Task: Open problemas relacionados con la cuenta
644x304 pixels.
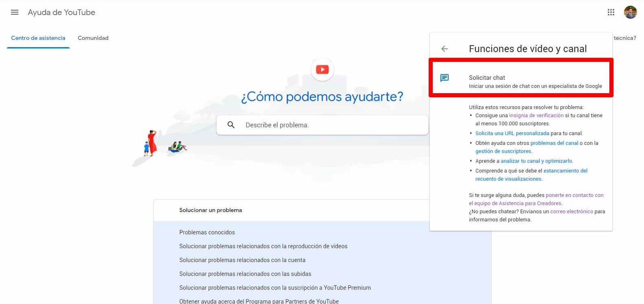Action: pos(242,260)
